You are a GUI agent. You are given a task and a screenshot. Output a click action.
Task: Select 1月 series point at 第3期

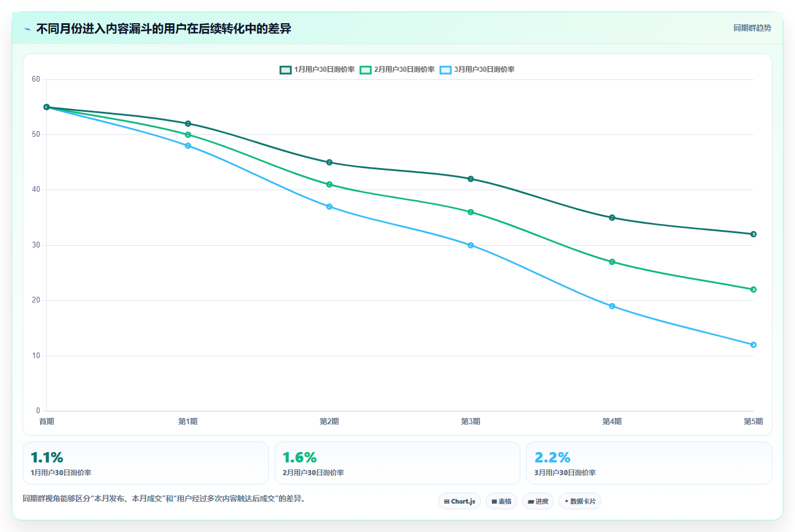(471, 178)
